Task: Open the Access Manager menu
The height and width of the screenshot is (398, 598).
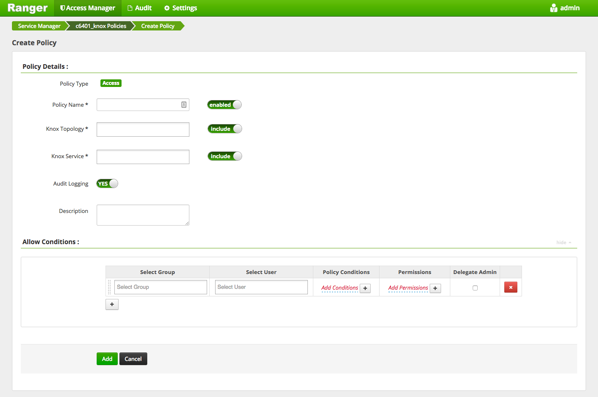Action: point(87,8)
